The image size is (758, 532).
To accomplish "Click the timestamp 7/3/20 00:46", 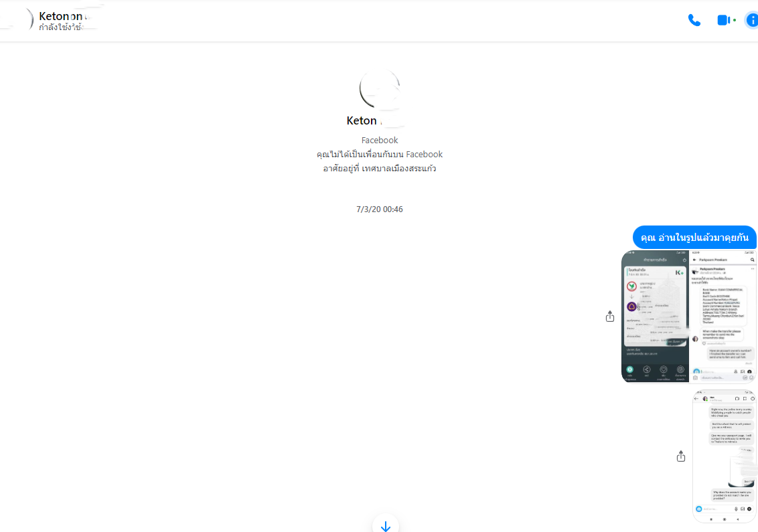I will [x=380, y=209].
